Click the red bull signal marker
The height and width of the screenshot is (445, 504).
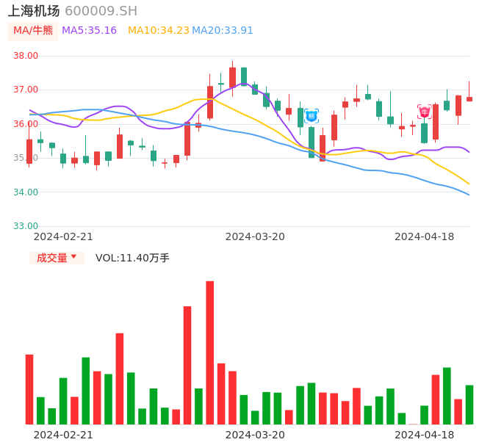tap(425, 112)
